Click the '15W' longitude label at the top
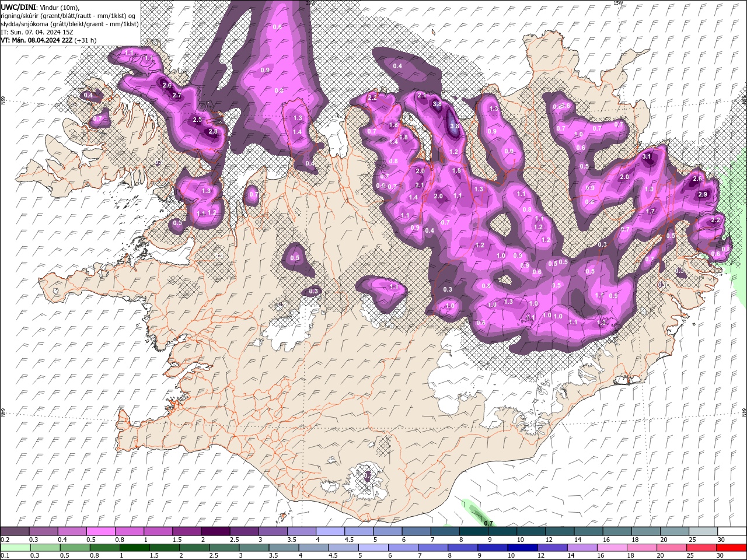This screenshot has height=560, width=747. pos(618,3)
